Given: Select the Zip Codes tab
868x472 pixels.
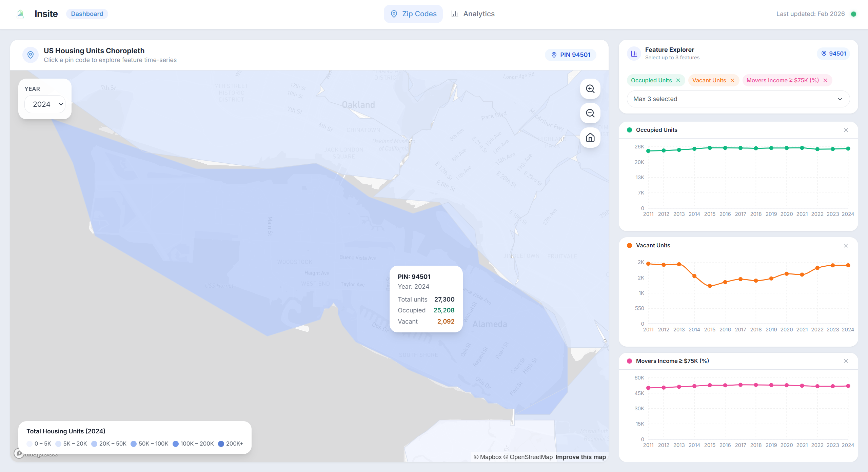Looking at the screenshot, I should [x=413, y=14].
